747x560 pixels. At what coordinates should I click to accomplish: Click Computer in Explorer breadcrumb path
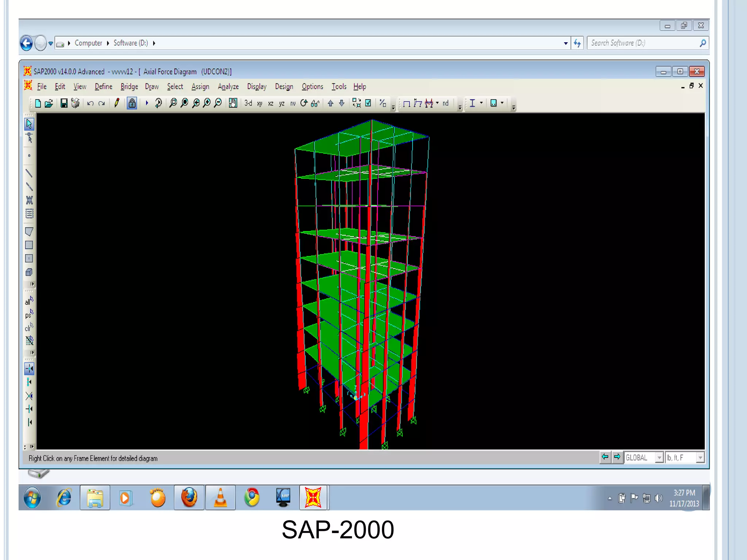coord(88,43)
